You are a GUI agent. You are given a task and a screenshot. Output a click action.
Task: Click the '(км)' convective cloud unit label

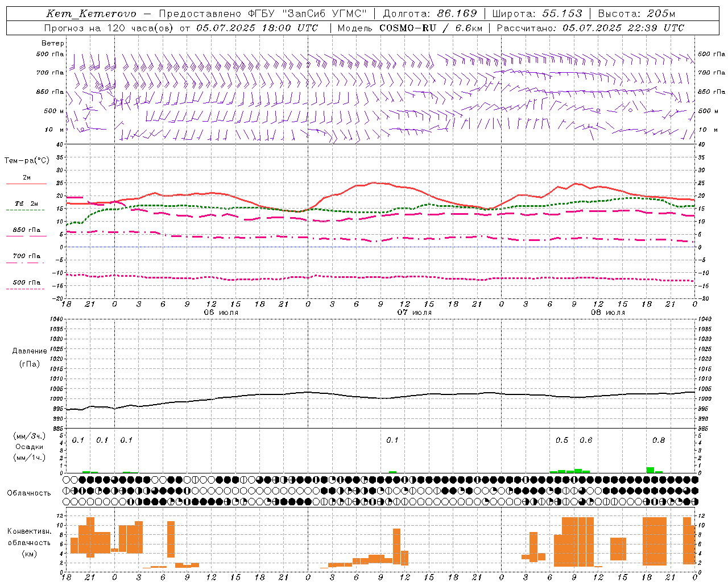click(29, 554)
